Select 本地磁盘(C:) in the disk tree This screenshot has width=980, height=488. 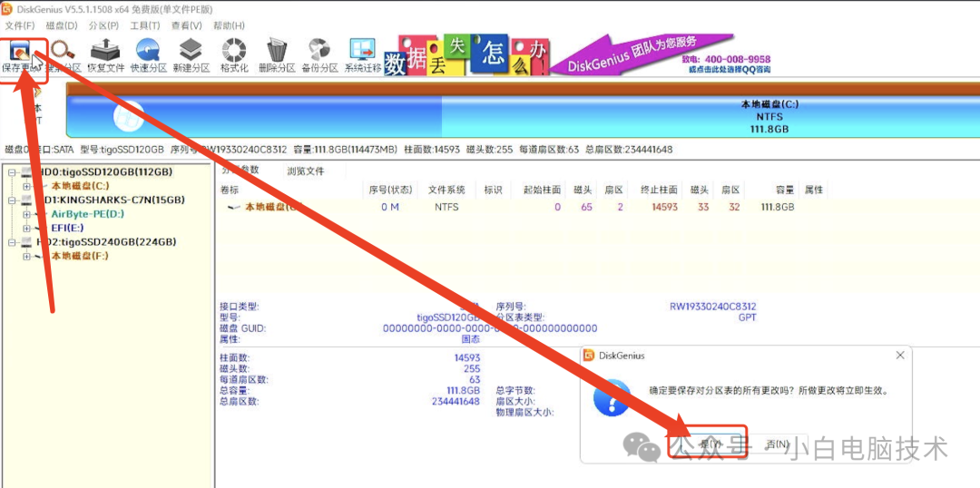pos(79,186)
